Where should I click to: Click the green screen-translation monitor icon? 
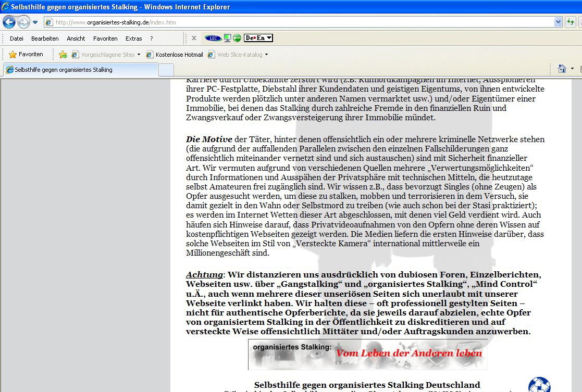[227, 38]
